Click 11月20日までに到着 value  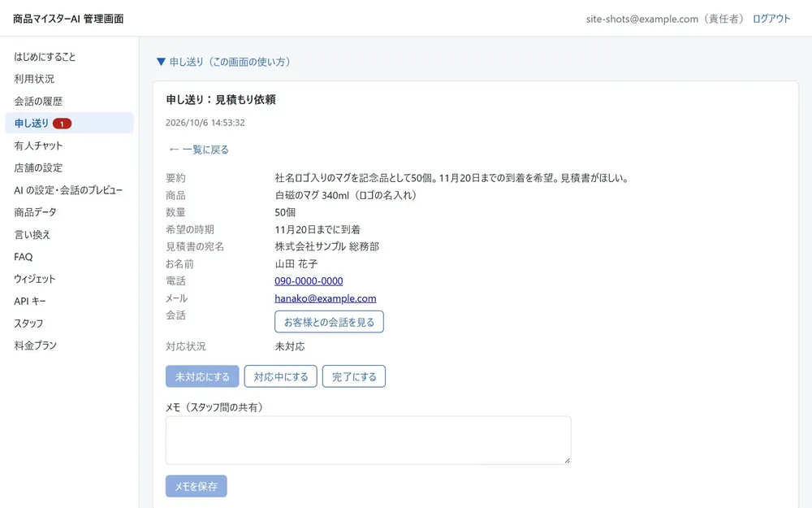coord(317,229)
